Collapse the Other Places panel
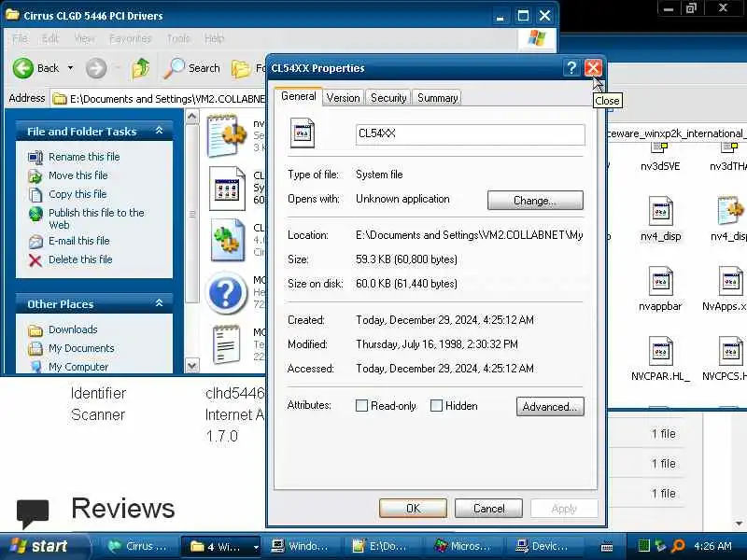The width and height of the screenshot is (747, 560). click(x=159, y=303)
